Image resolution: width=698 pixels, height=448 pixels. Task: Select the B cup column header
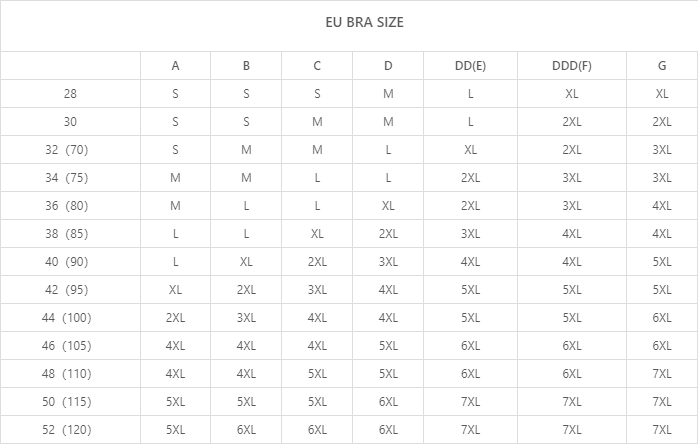tap(246, 66)
